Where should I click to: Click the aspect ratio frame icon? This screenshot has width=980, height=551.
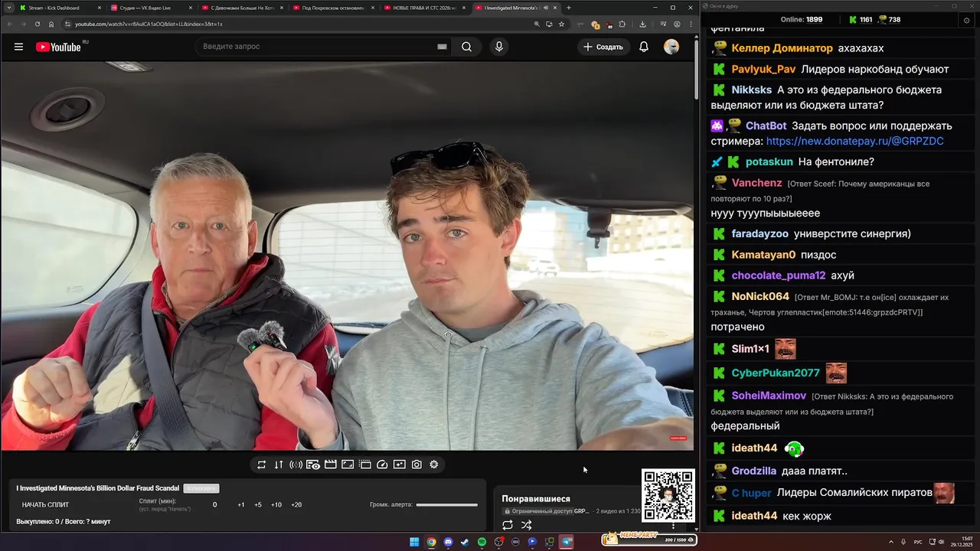coord(348,465)
